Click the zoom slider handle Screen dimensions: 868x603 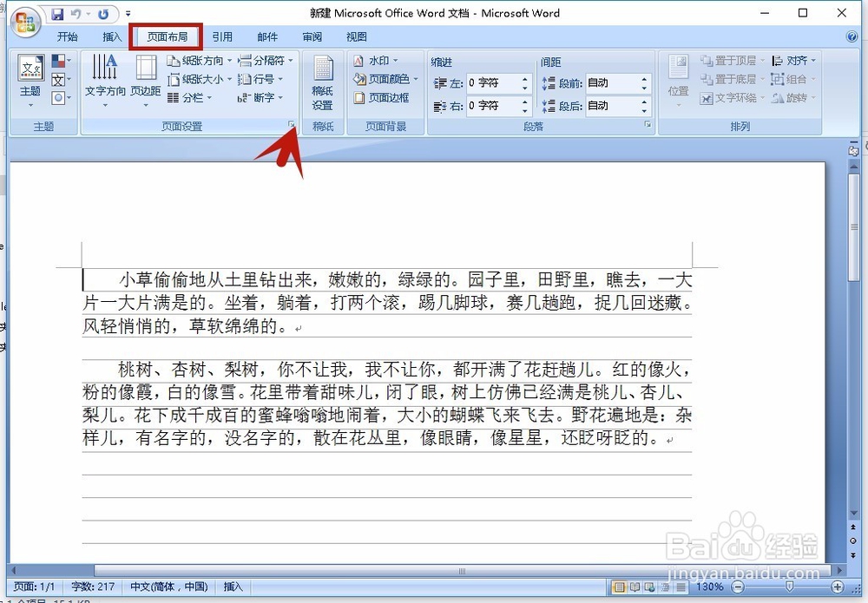coord(789,587)
